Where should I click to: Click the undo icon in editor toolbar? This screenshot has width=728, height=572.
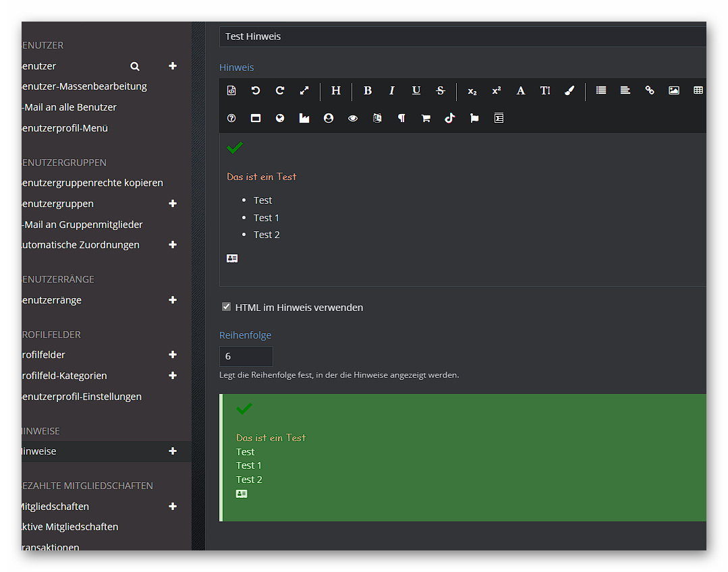click(256, 90)
